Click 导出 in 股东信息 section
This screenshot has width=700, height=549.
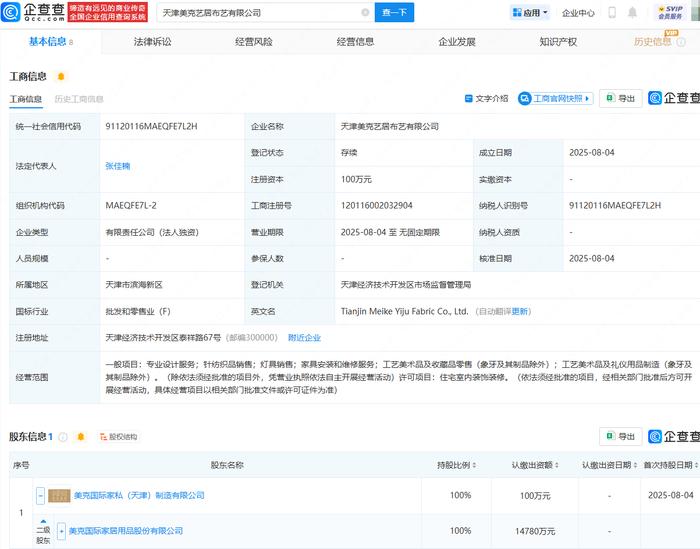point(621,437)
